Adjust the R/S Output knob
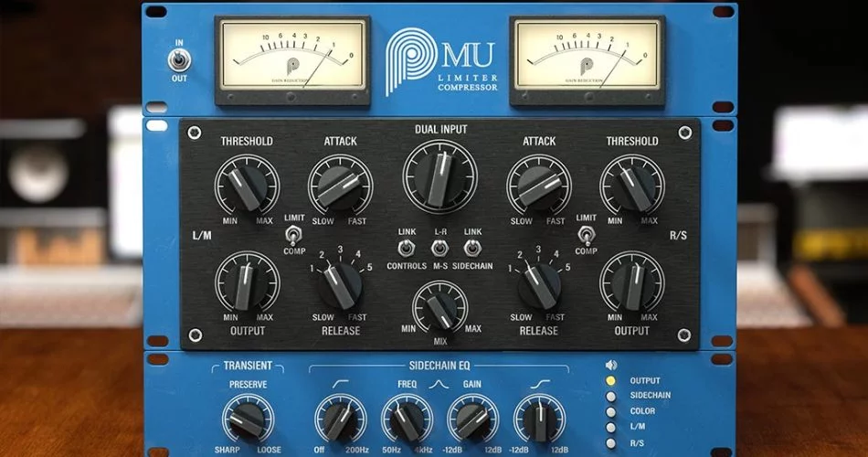This screenshot has width=868, height=457. (x=632, y=283)
